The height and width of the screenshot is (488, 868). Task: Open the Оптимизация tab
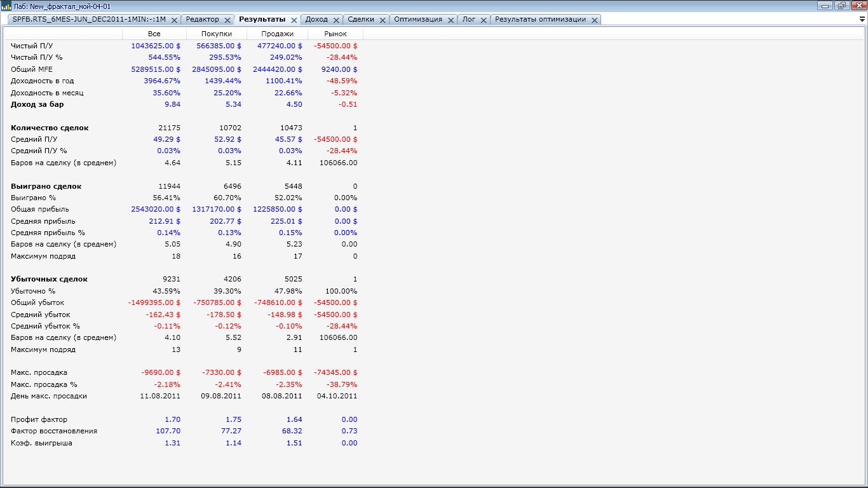coord(417,20)
